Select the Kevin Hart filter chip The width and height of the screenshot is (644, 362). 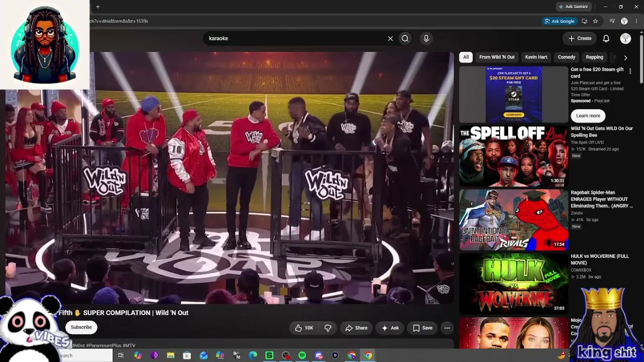[536, 57]
